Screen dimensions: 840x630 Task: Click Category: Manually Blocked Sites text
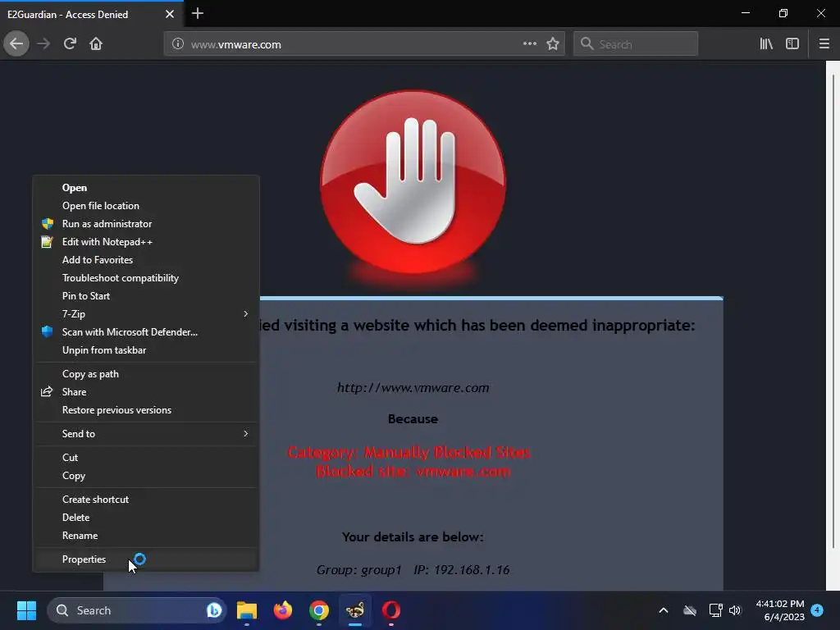pyautogui.click(x=409, y=453)
